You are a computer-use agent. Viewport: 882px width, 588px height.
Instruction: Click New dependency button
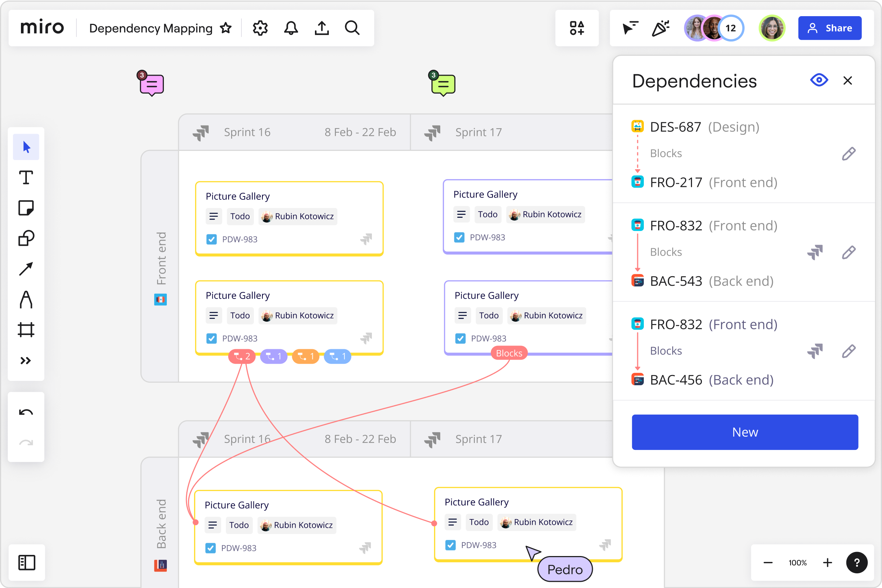click(745, 432)
